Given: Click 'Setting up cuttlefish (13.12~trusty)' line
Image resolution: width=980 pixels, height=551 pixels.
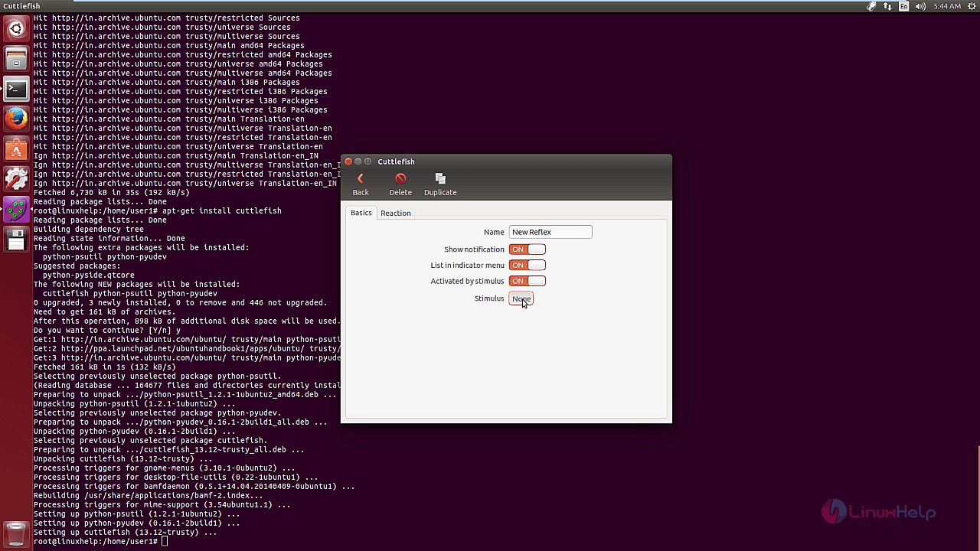Looking at the screenshot, I should [x=125, y=532].
